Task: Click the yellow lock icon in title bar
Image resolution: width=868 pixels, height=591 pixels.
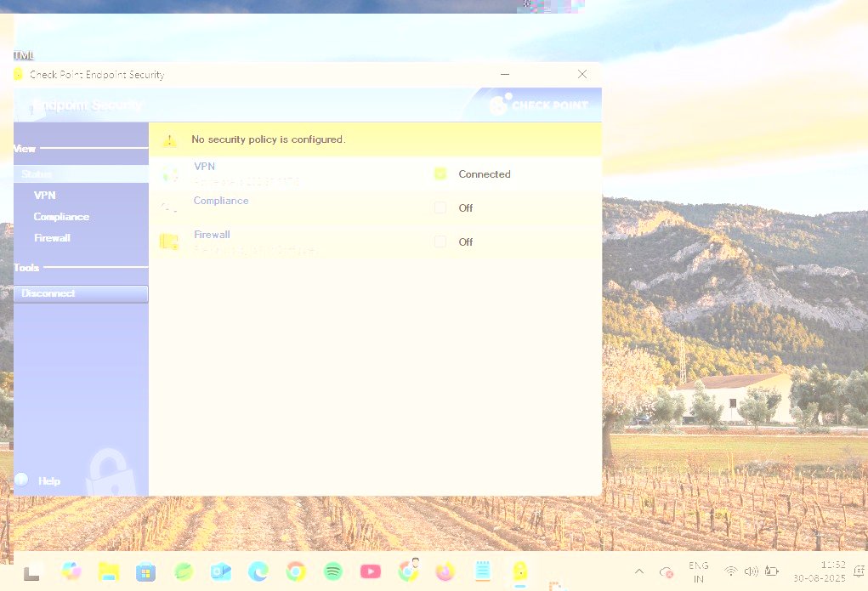Action: 18,74
